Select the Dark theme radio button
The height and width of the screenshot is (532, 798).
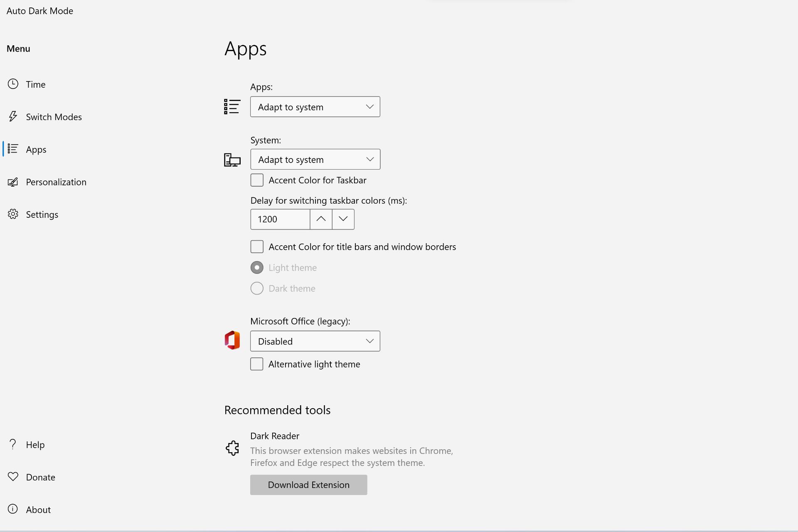click(x=257, y=288)
